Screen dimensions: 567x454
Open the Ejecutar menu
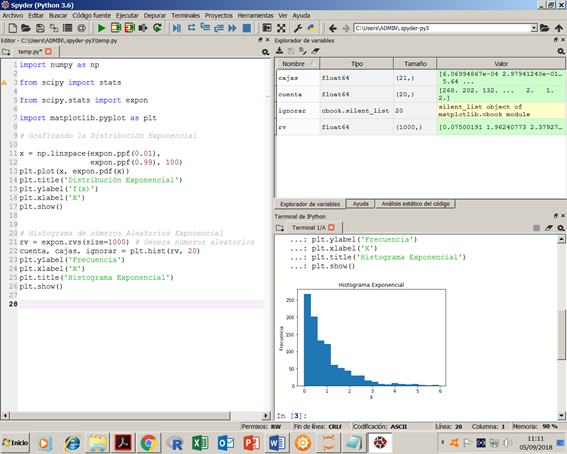tap(127, 16)
